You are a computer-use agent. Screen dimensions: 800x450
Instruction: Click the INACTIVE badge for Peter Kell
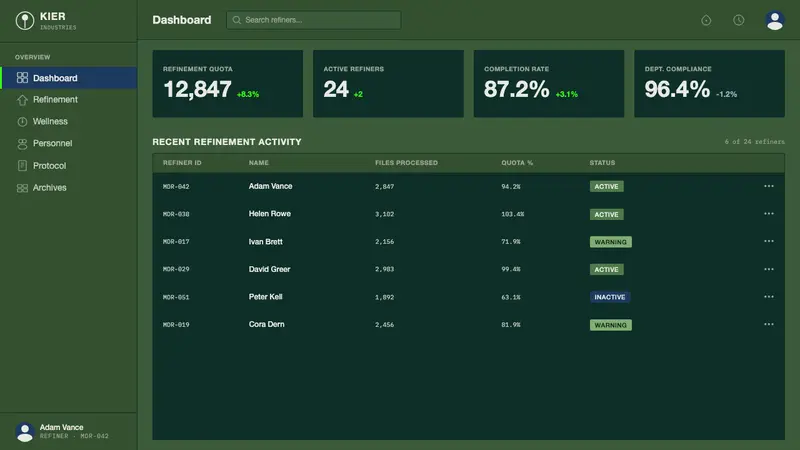click(x=610, y=297)
